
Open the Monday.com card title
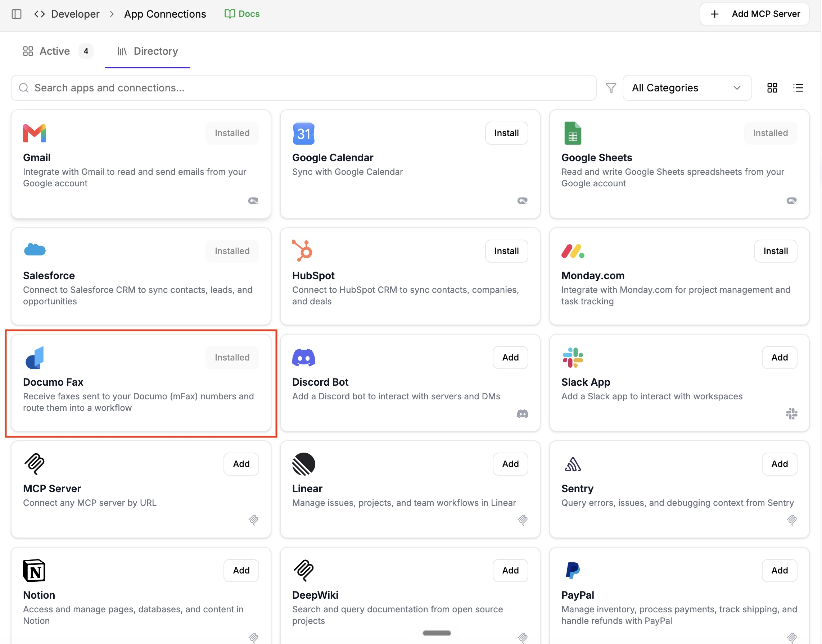click(x=593, y=276)
